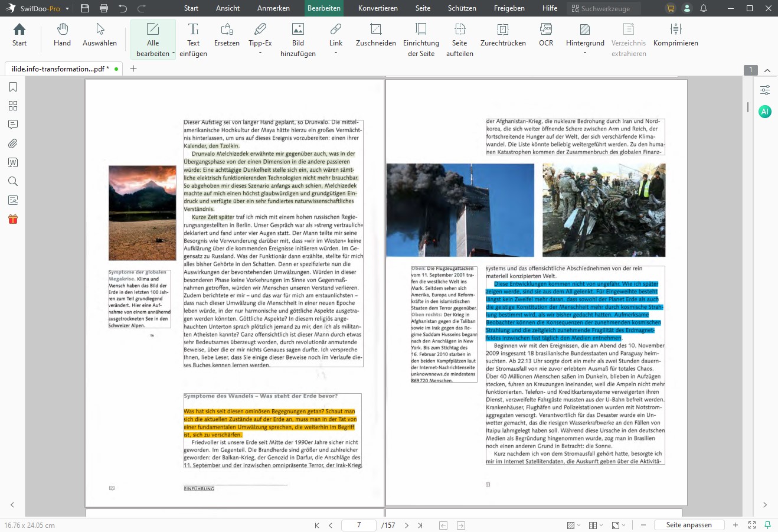Screen dimensions: 778x532
Task: Click the Link tool
Action: pyautogui.click(x=336, y=35)
